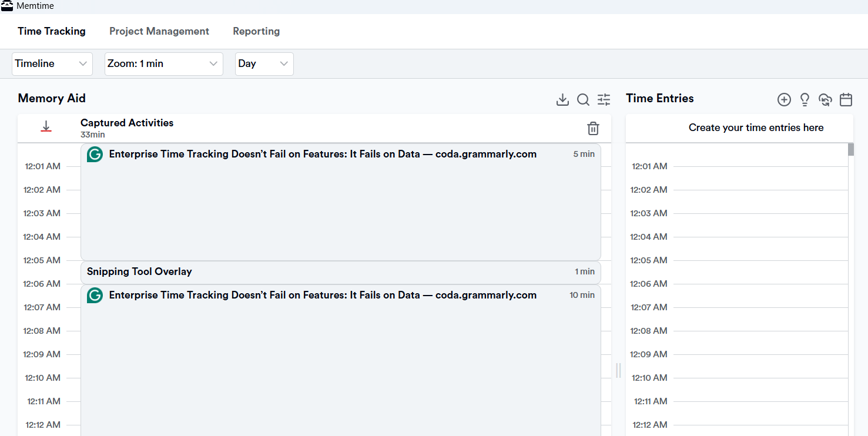Switch to the Time Tracking tab
Viewport: 868px width, 436px height.
[52, 31]
